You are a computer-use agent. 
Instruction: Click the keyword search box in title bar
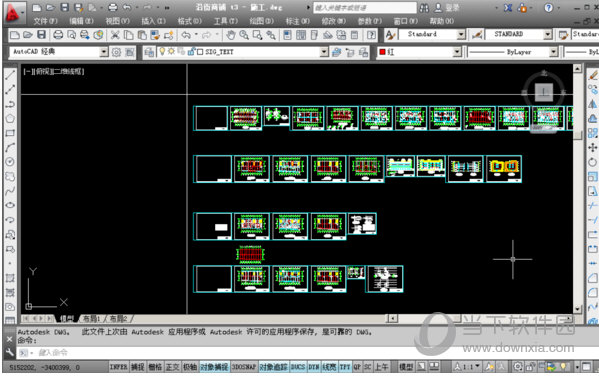coord(365,8)
